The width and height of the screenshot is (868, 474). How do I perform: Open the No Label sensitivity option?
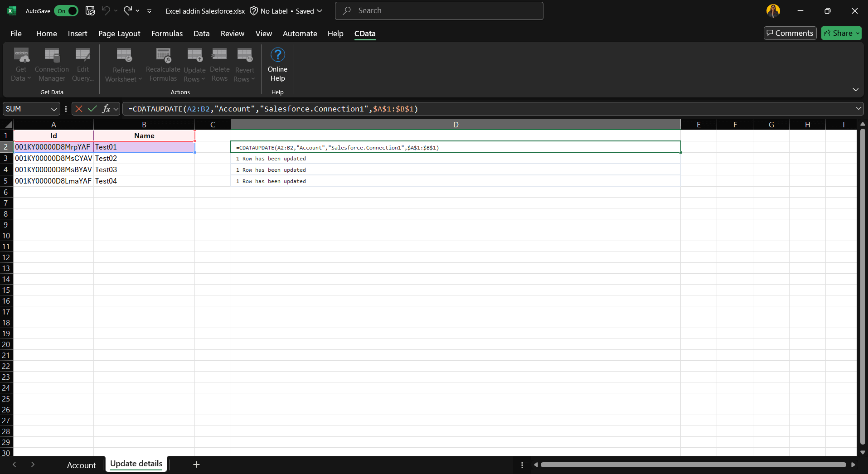(x=274, y=10)
